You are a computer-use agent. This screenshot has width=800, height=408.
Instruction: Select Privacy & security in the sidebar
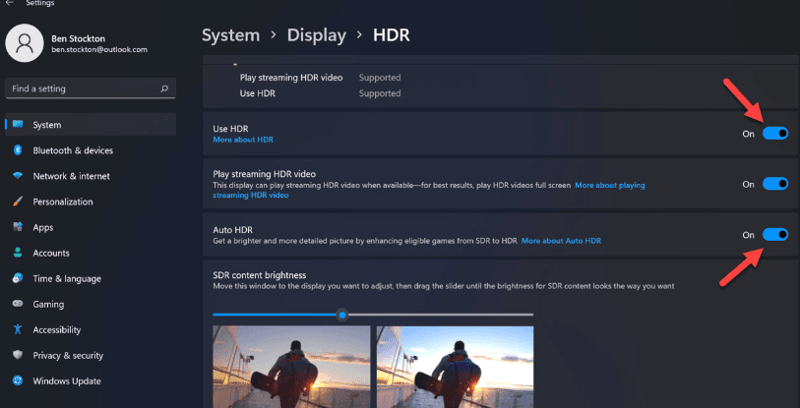[x=67, y=355]
